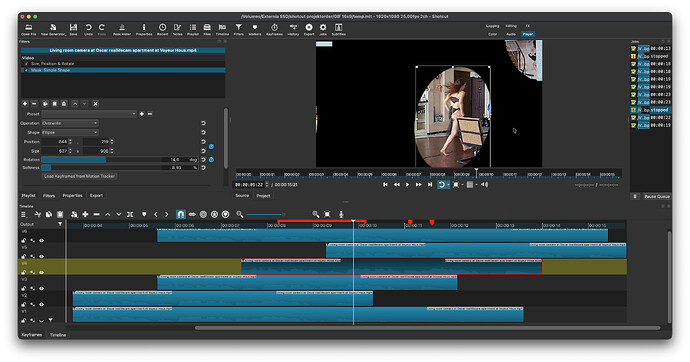Open the Peak Meter panel
The width and height of the screenshot is (690, 362).
(x=122, y=29)
